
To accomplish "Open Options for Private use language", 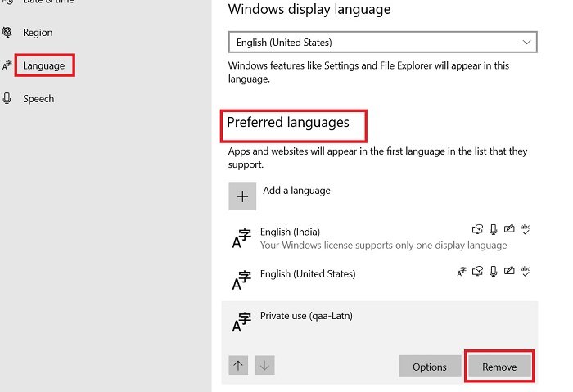I will click(430, 367).
